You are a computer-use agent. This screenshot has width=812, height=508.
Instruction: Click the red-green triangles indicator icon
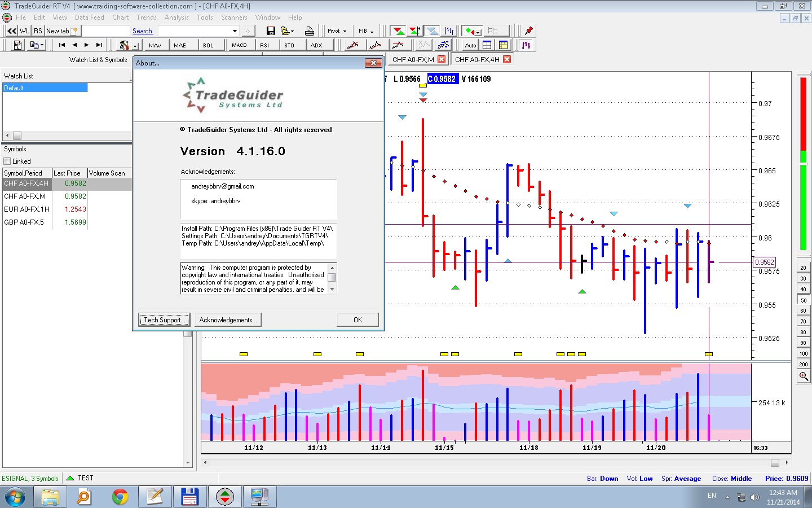398,31
